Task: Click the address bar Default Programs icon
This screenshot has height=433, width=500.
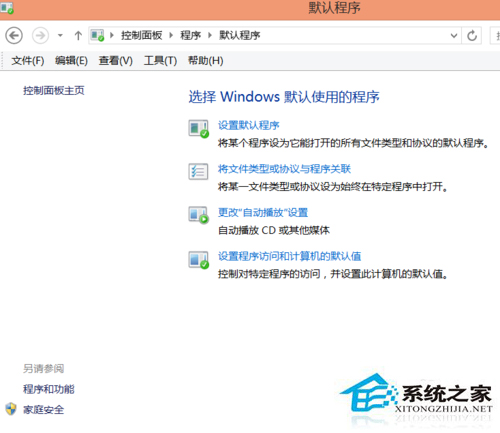Action: tap(98, 35)
